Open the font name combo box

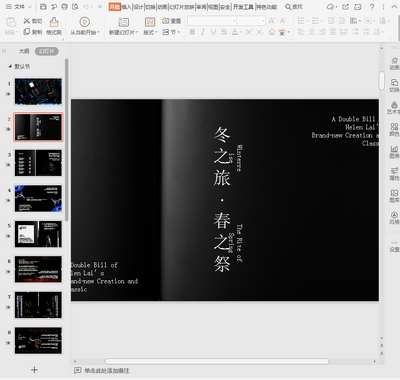pos(212,21)
